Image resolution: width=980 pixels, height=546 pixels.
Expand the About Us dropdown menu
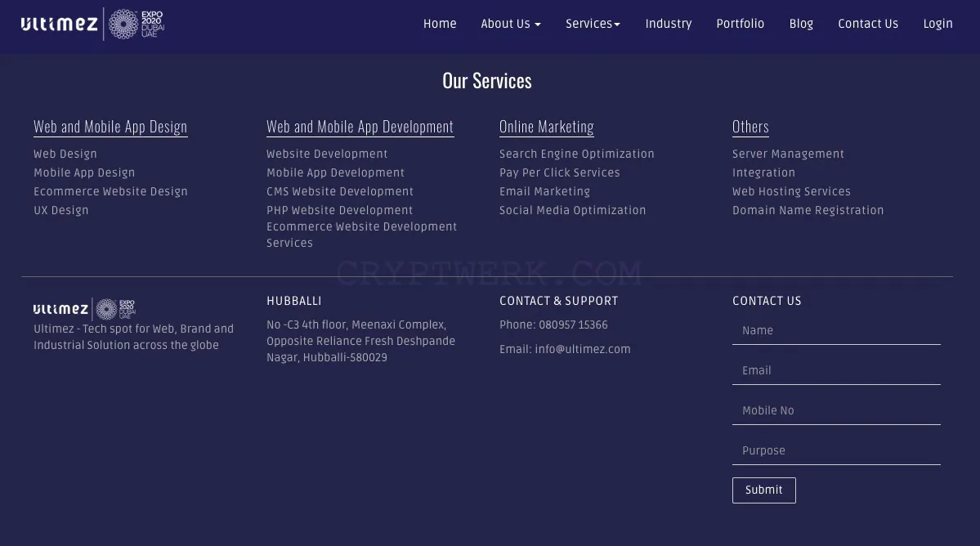511,24
